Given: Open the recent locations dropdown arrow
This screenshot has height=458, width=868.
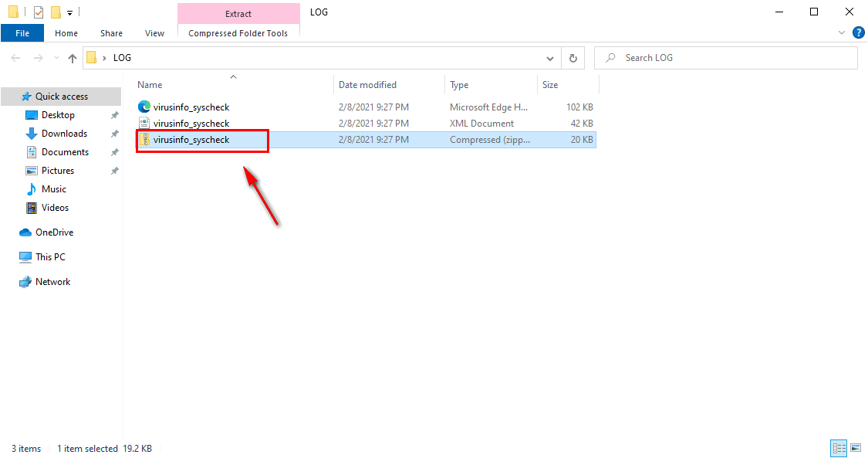Looking at the screenshot, I should 56,58.
